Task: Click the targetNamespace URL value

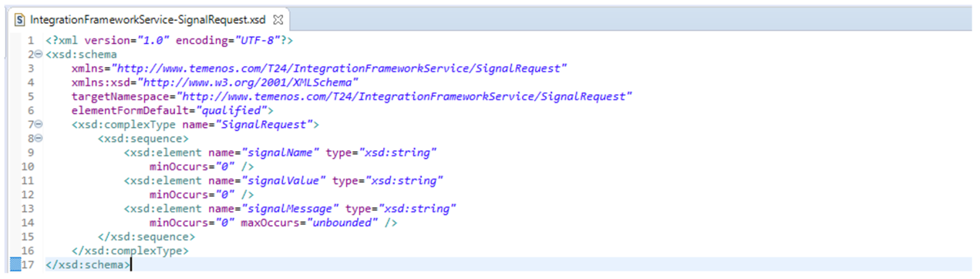Action: [x=404, y=96]
